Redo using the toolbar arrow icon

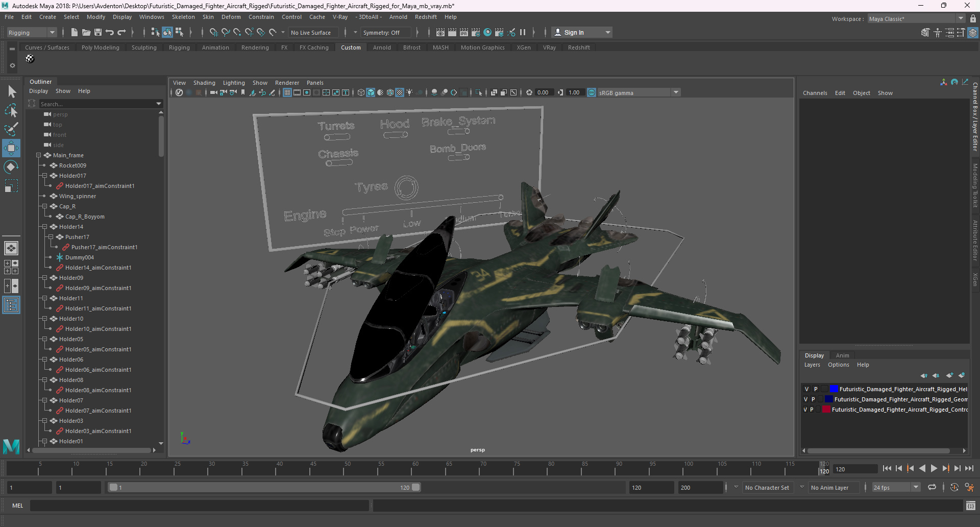tap(121, 32)
